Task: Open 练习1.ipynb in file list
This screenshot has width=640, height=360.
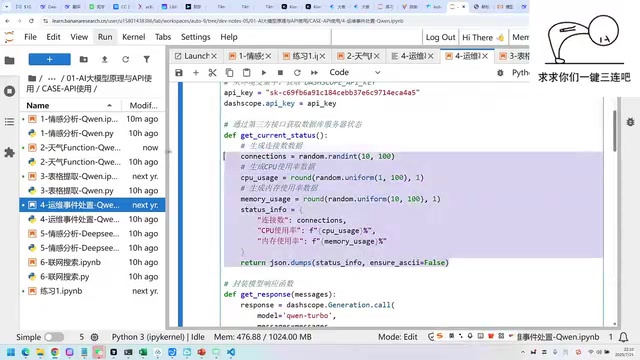Action: tap(93, 291)
